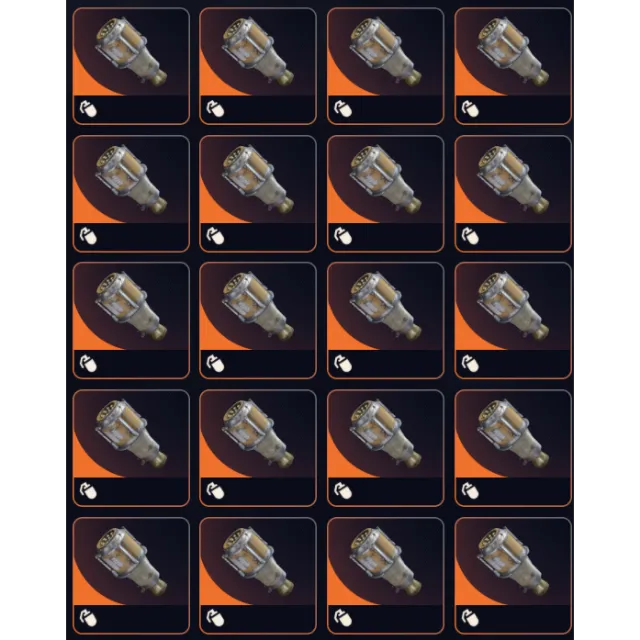Click mouse icon on fourth row's third card
Viewport: 640px width, 640px height.
[343, 491]
